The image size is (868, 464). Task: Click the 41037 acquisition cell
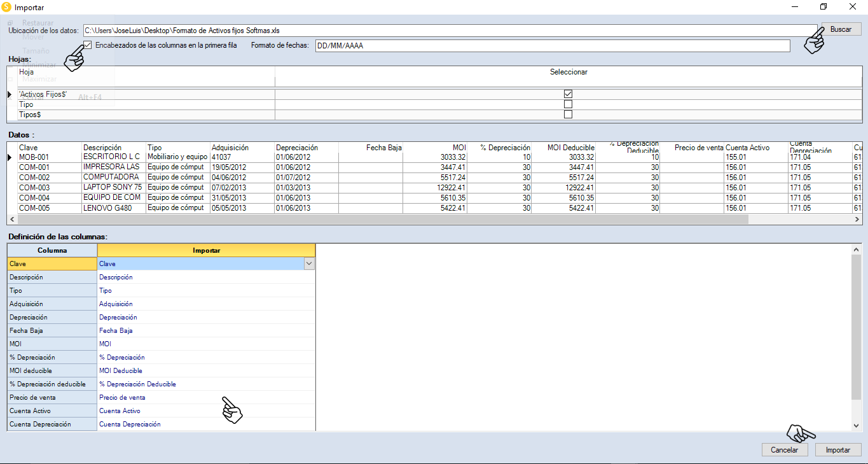tap(242, 157)
